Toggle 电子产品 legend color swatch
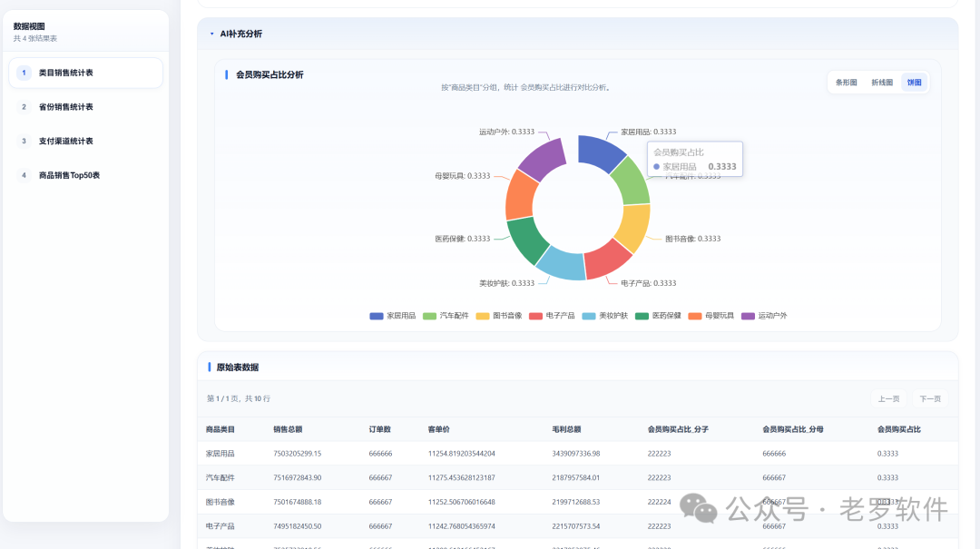The width and height of the screenshot is (980, 549). pos(535,317)
